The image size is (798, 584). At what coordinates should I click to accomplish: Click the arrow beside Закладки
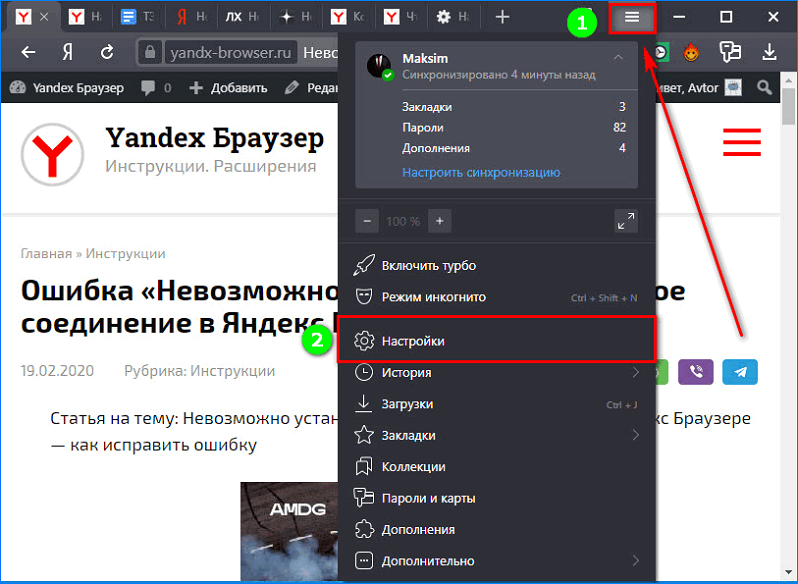(x=636, y=435)
